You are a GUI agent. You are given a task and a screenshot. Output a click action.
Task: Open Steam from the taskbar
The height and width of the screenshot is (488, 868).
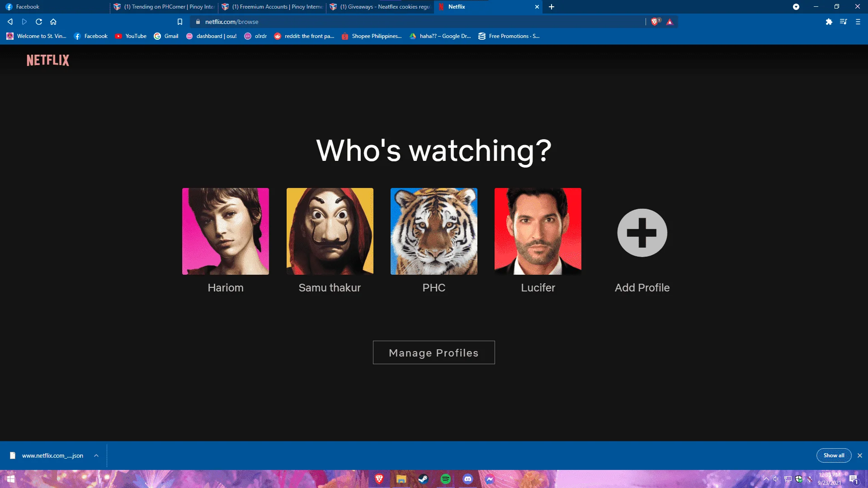424,479
